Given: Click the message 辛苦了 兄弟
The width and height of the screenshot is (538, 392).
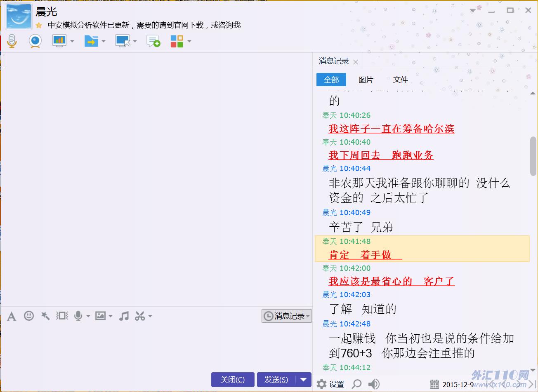Looking at the screenshot, I should (x=361, y=227).
